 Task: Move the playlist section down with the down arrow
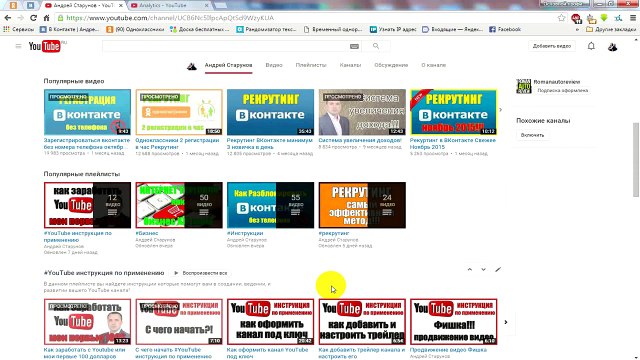tap(484, 269)
